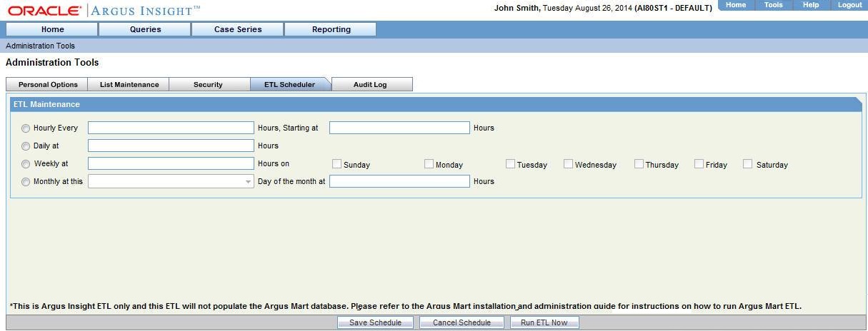Click the Administration Tools breadcrumb text
Viewport: 868px width, 331px height.
point(40,46)
